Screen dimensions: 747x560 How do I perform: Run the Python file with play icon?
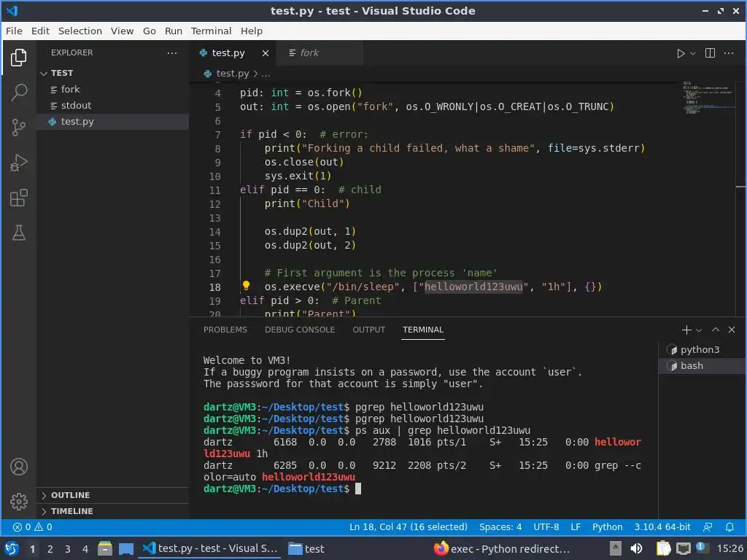click(x=681, y=53)
